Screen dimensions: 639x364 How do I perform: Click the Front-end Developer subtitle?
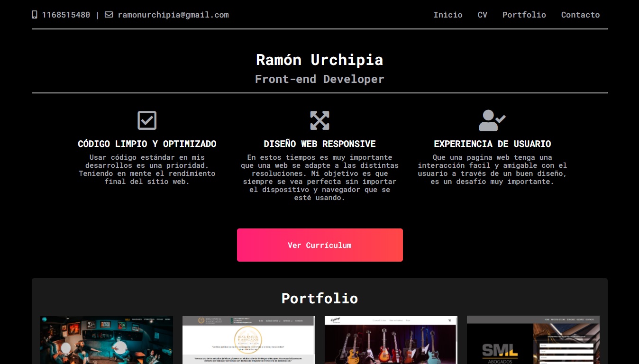pyautogui.click(x=319, y=79)
